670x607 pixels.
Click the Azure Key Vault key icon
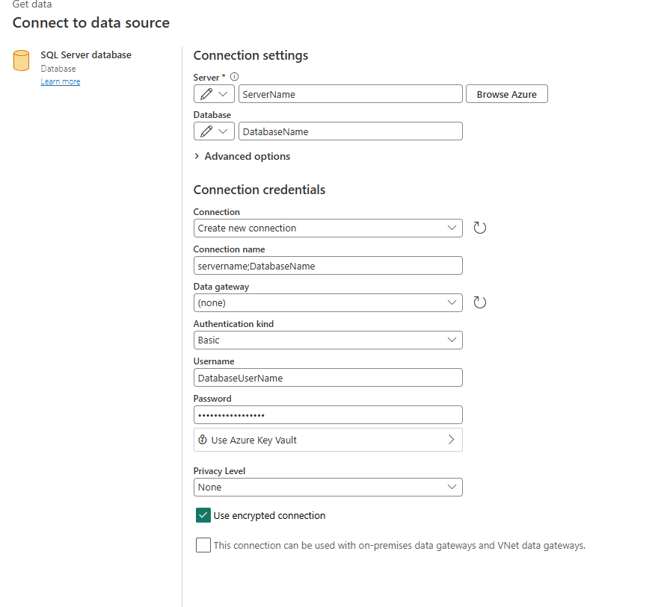pos(203,440)
